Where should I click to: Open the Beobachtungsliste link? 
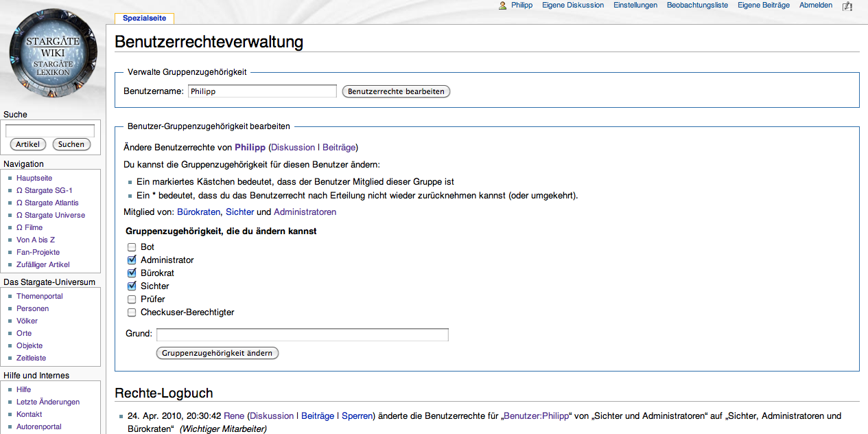pyautogui.click(x=697, y=5)
